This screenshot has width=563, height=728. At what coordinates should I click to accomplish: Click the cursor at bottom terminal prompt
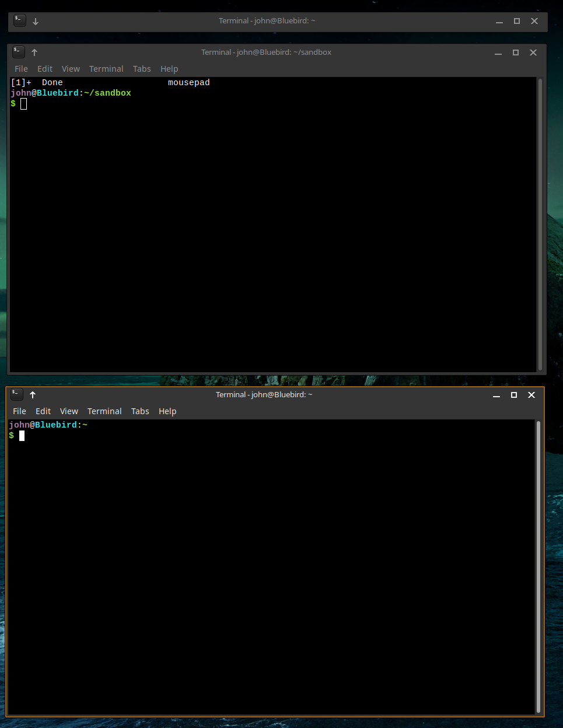click(x=22, y=436)
